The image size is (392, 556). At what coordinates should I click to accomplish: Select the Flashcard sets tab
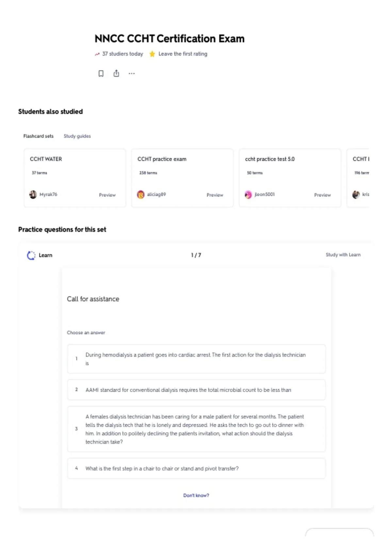click(38, 136)
